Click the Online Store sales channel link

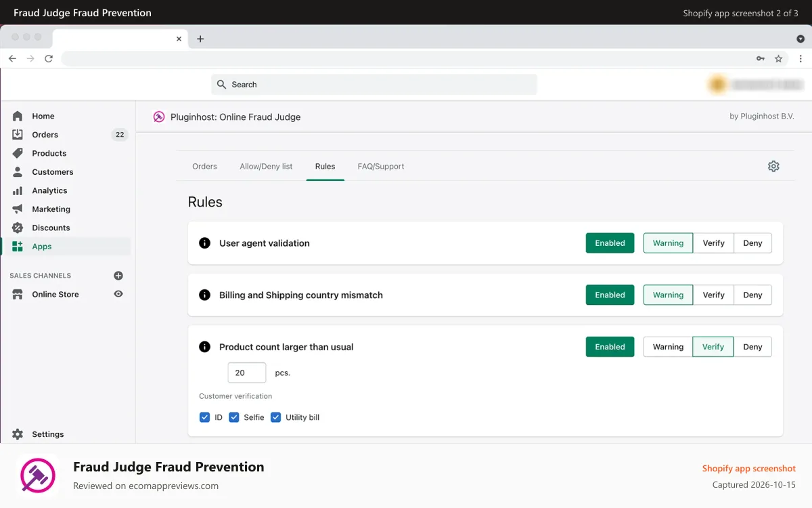[x=55, y=295]
